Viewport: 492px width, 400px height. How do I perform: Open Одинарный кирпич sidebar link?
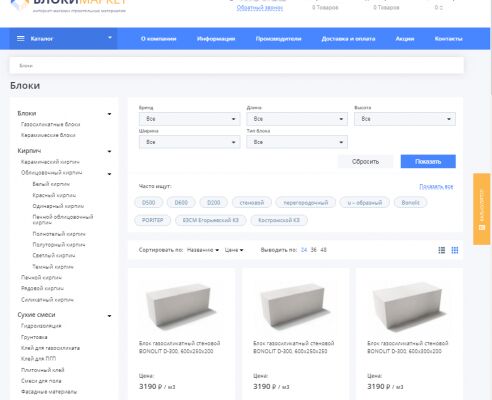[58, 206]
